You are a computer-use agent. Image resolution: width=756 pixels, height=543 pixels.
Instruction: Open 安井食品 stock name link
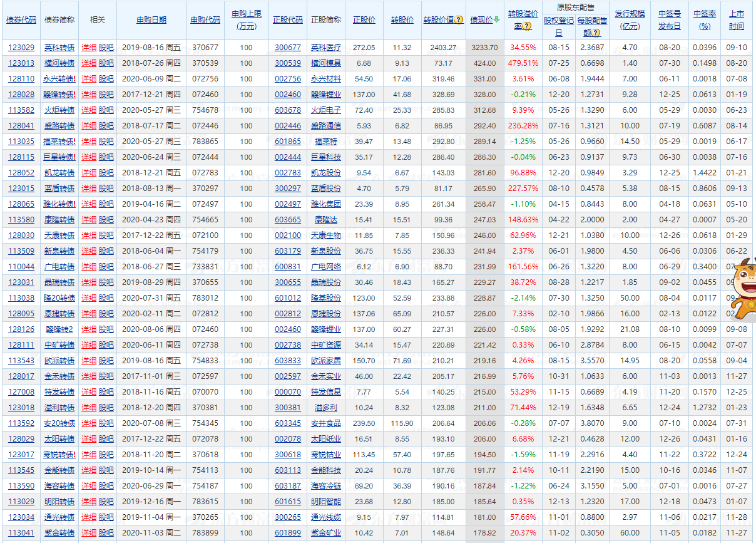pos(326,423)
